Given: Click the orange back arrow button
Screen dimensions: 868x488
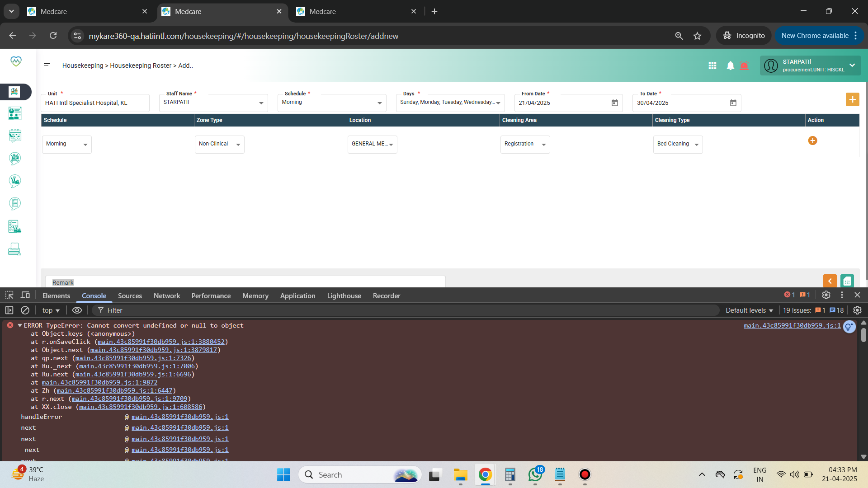Looking at the screenshot, I should coord(830,281).
